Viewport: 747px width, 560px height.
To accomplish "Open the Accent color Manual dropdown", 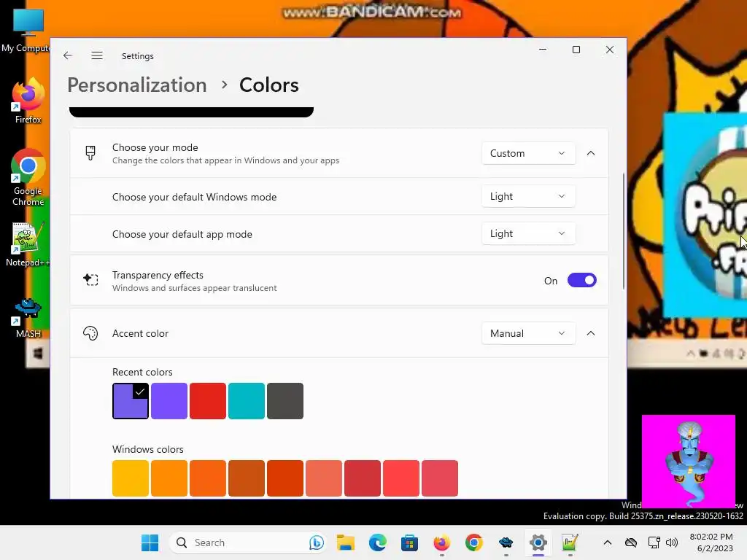I will (x=528, y=333).
